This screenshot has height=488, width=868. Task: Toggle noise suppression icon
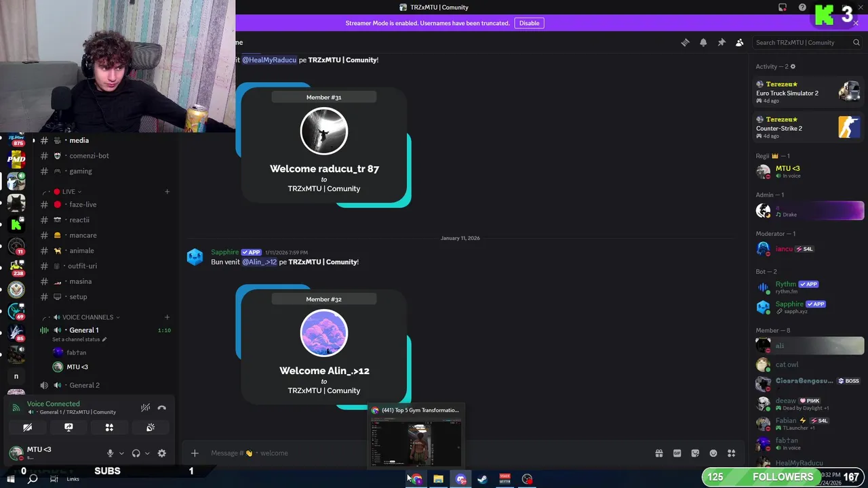click(x=145, y=407)
